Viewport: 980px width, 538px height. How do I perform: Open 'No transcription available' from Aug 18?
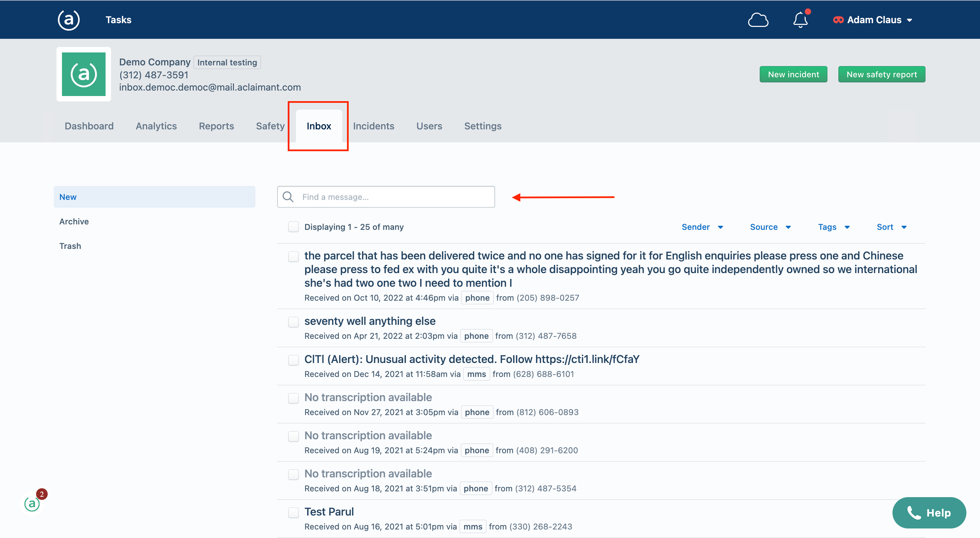(368, 473)
